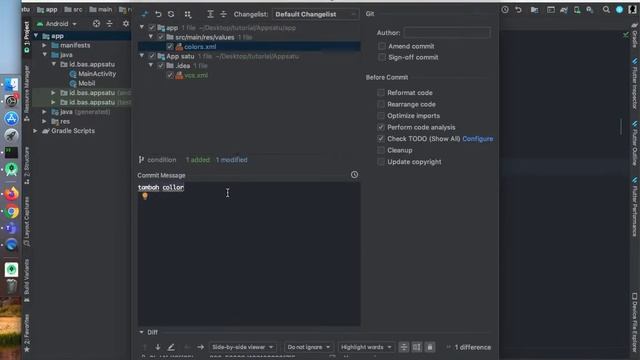Expand Gradle Scripts in project tree
This screenshot has width=640, height=360.
click(x=36, y=131)
